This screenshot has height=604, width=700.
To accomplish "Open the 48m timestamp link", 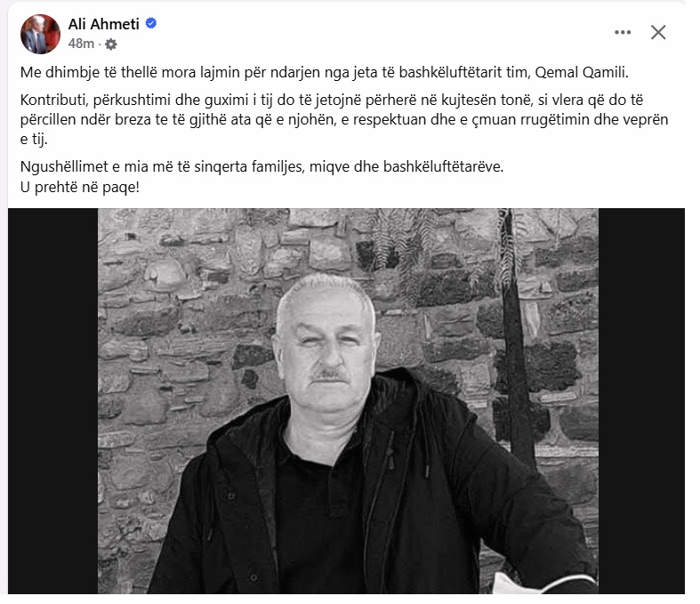I will [x=81, y=44].
